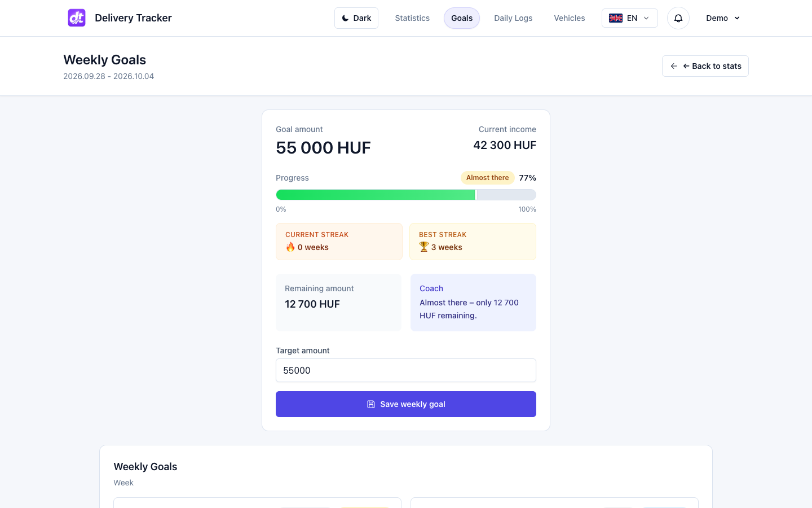Save the weekly goal
Image resolution: width=812 pixels, height=508 pixels.
pyautogui.click(x=406, y=404)
